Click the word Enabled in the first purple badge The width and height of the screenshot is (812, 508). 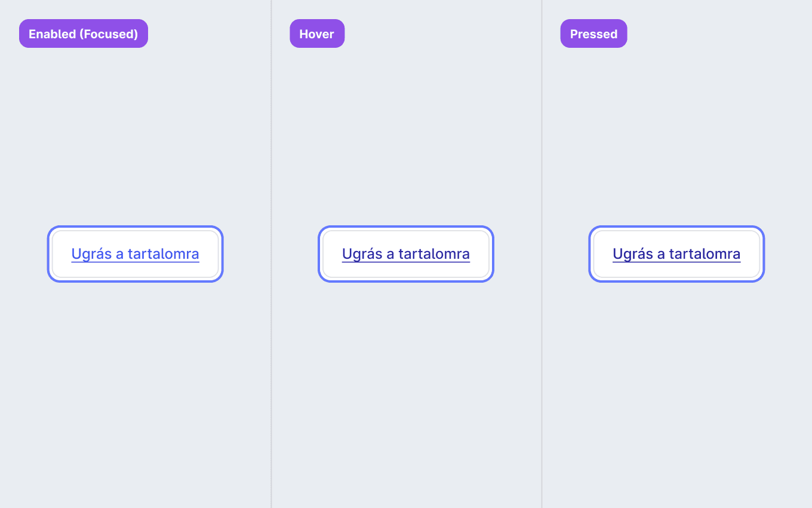(x=53, y=34)
